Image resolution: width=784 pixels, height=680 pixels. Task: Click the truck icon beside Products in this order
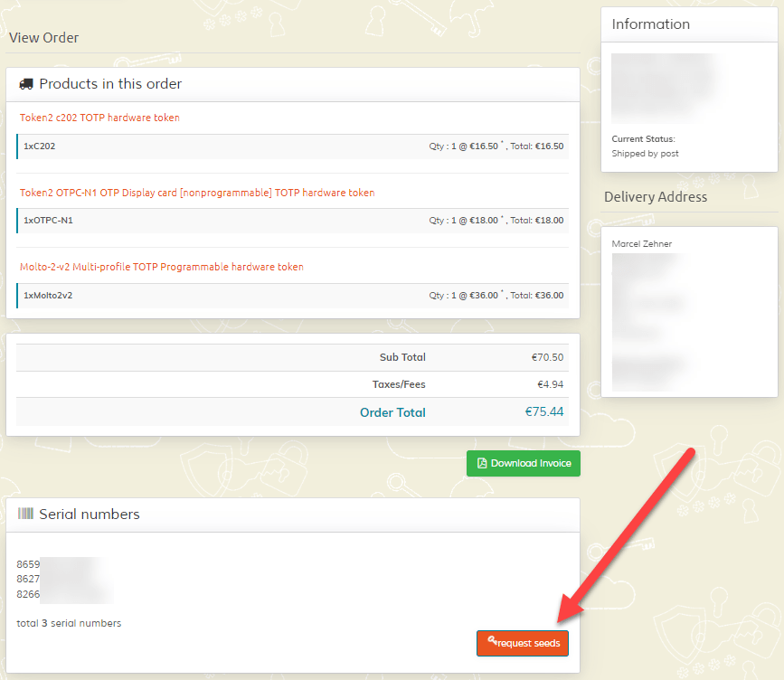26,84
